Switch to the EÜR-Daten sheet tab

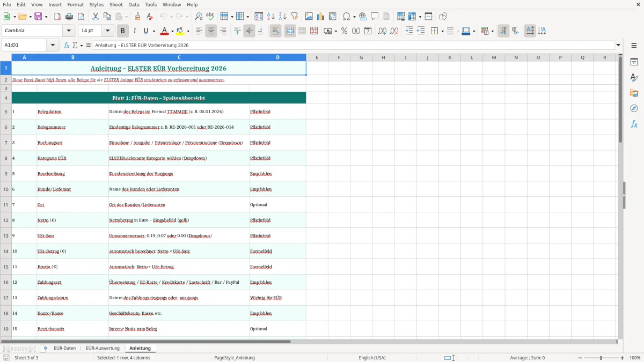tap(64, 349)
